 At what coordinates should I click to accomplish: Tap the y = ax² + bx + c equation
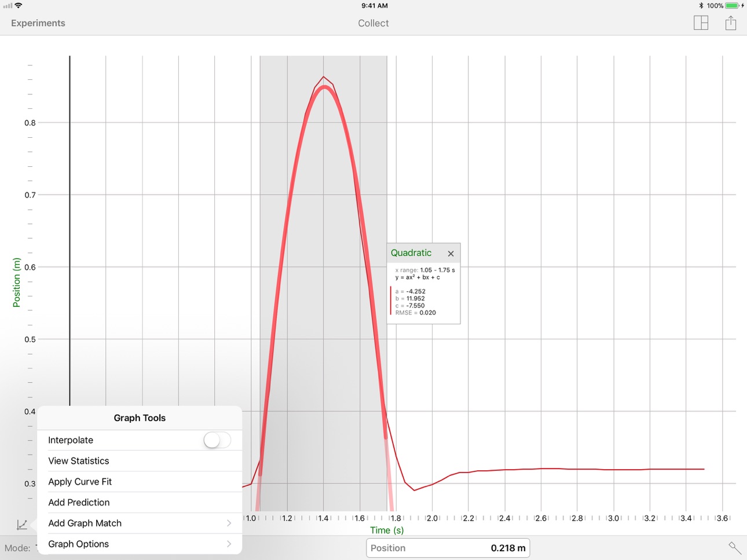(418, 277)
